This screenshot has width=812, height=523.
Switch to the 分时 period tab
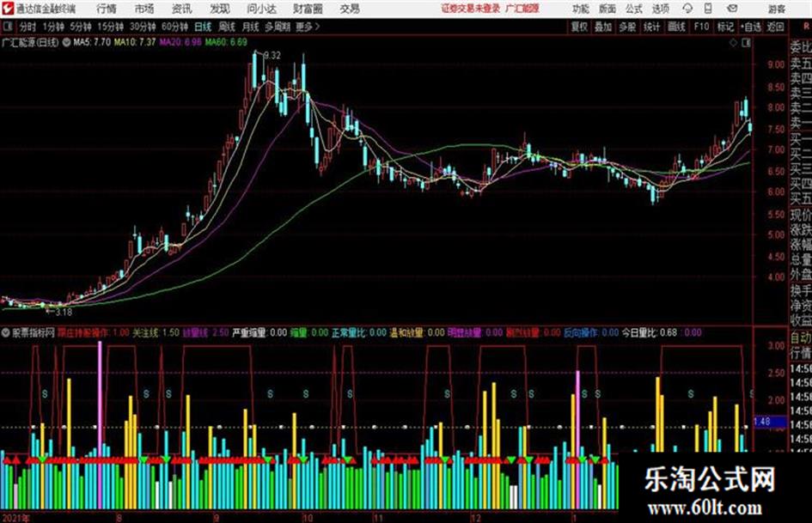27,27
